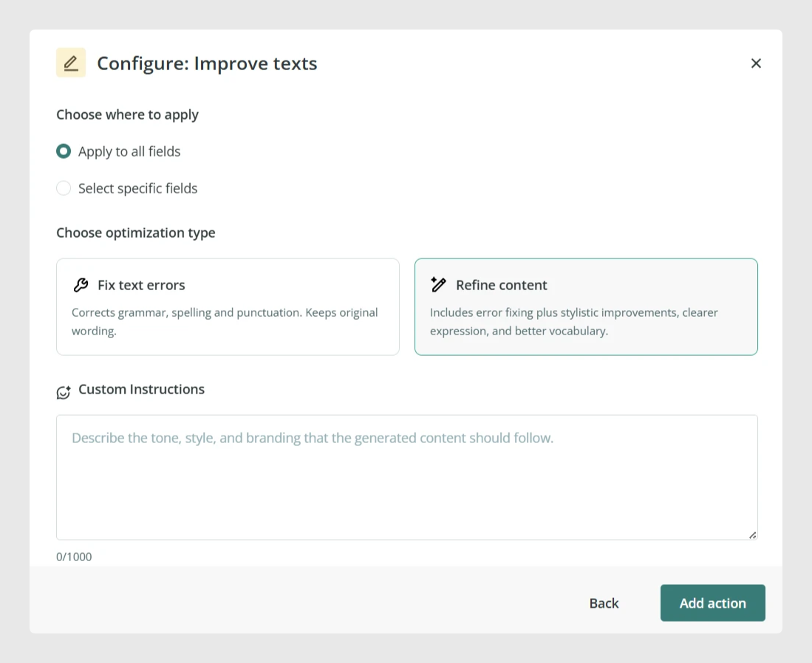Click the Includes error fixing description text

point(574,321)
